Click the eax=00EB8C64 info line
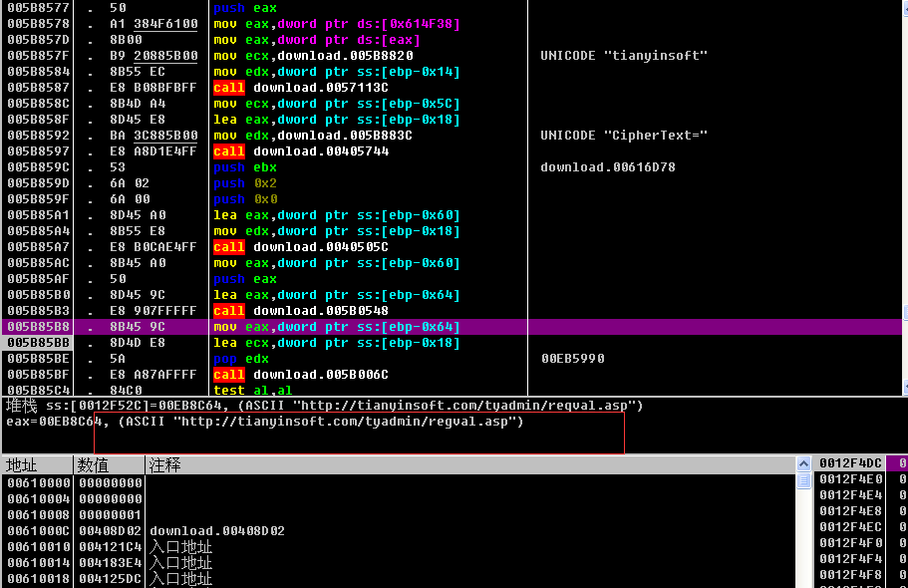908x588 pixels. 264,422
